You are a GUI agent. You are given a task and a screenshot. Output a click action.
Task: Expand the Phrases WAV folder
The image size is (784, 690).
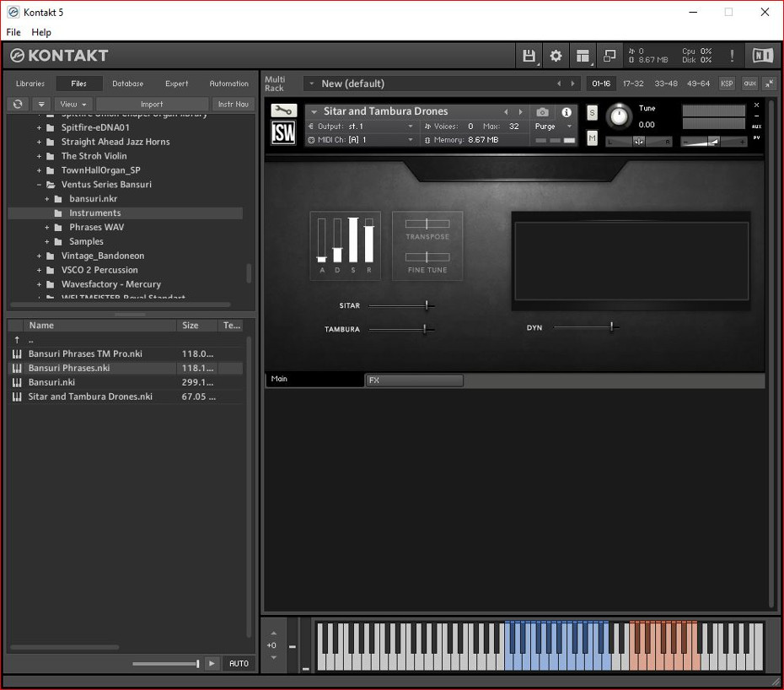pyautogui.click(x=47, y=227)
